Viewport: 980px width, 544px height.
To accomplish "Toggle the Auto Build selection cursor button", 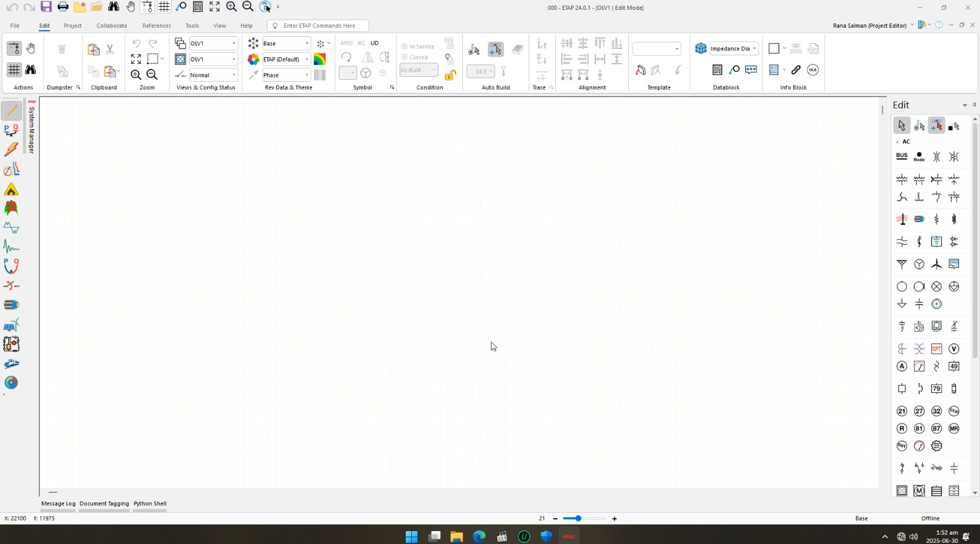I will pyautogui.click(x=496, y=49).
